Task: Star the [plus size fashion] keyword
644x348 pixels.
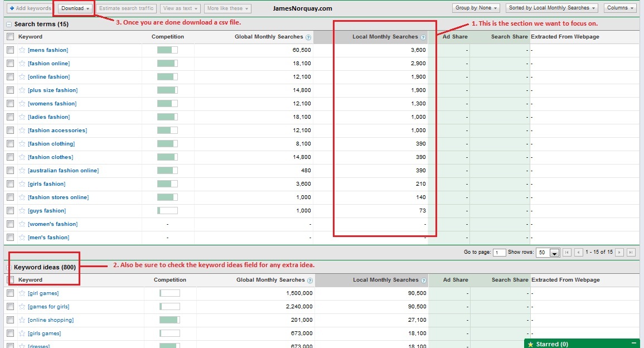Action: point(22,90)
